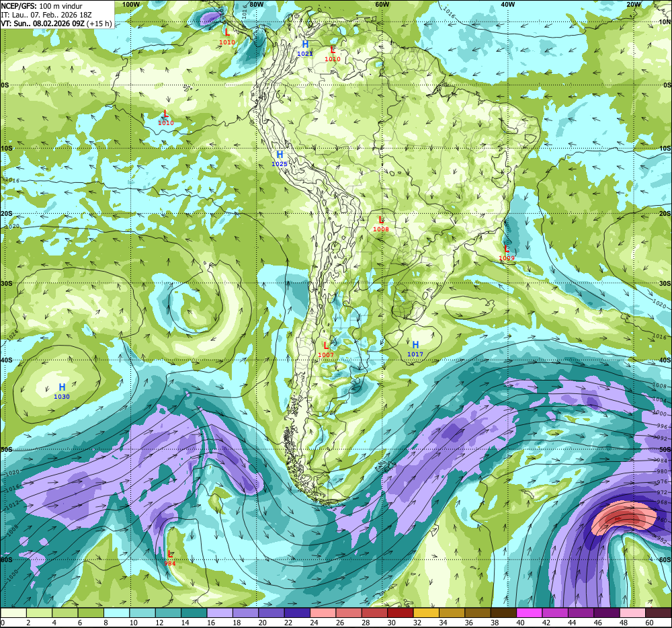
Task: Click the 968 isobar label
Action: (662, 502)
